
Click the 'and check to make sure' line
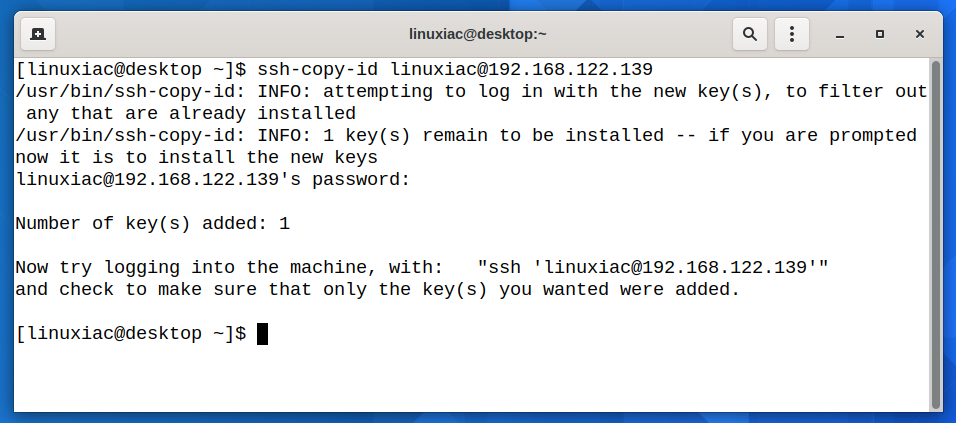point(377,290)
